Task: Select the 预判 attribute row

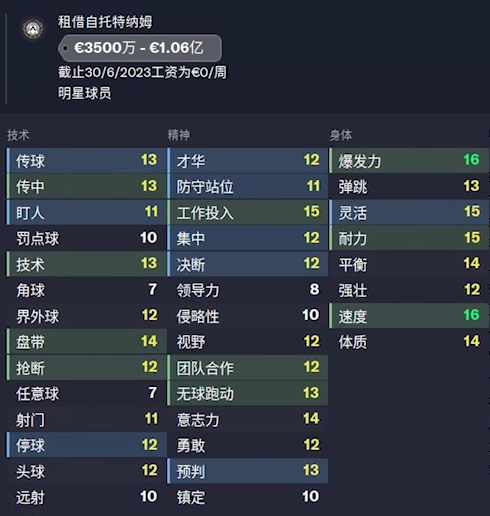Action: coord(248,471)
